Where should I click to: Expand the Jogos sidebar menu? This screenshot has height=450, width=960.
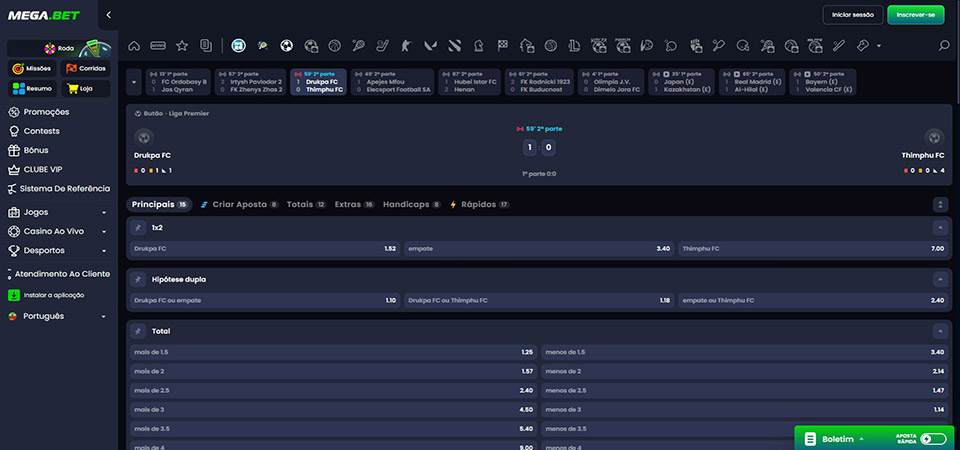pyautogui.click(x=59, y=212)
